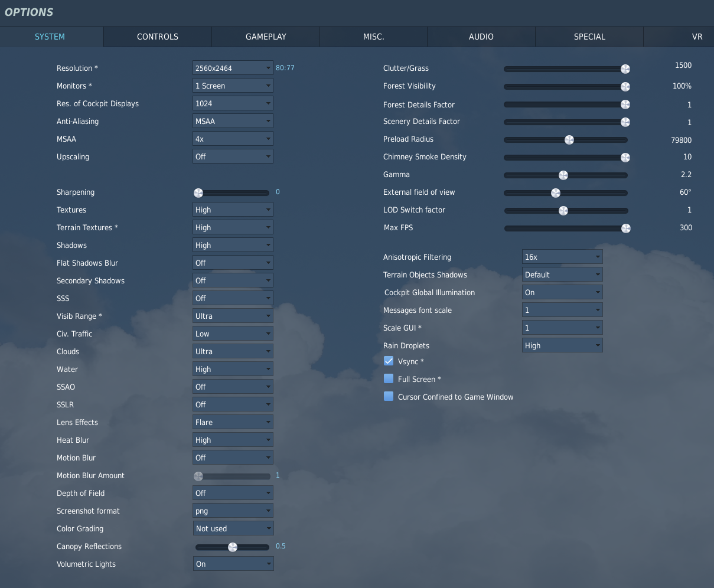The width and height of the screenshot is (714, 588).
Task: Switch to the VR tab
Action: (x=679, y=37)
